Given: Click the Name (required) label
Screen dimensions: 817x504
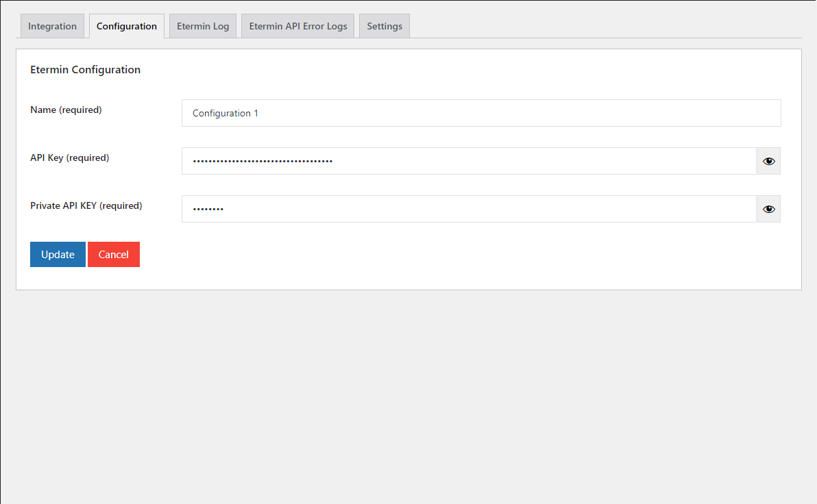Looking at the screenshot, I should tap(66, 110).
